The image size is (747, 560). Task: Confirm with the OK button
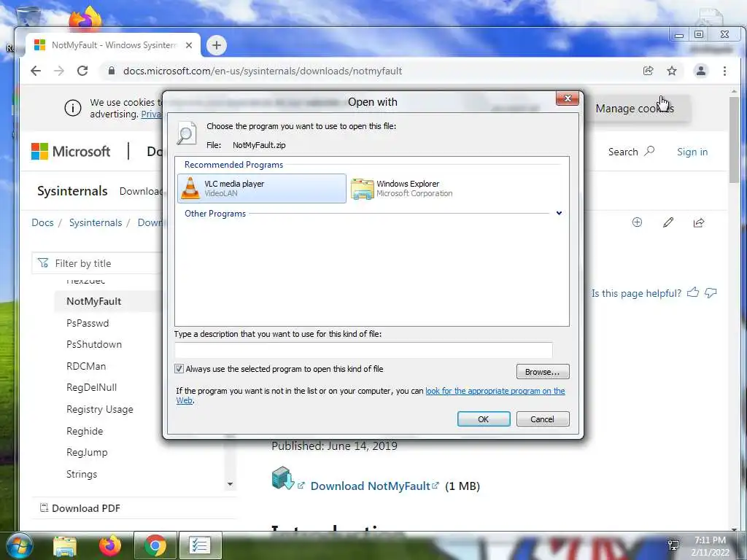(x=484, y=419)
